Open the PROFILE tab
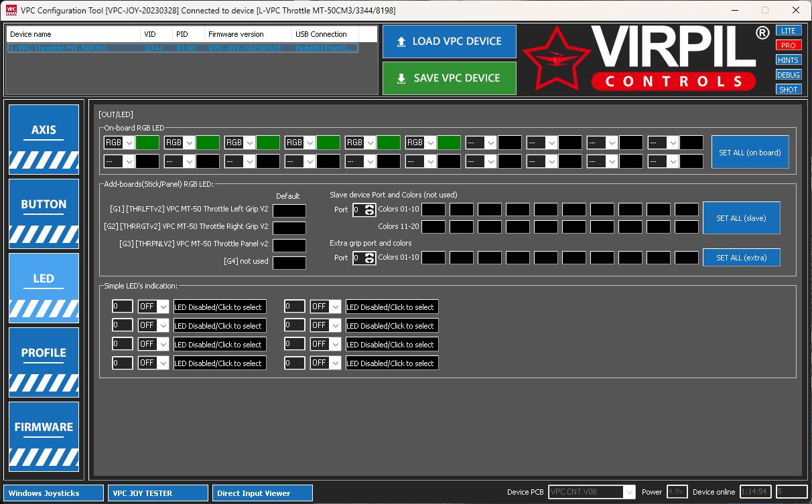 [x=44, y=361]
